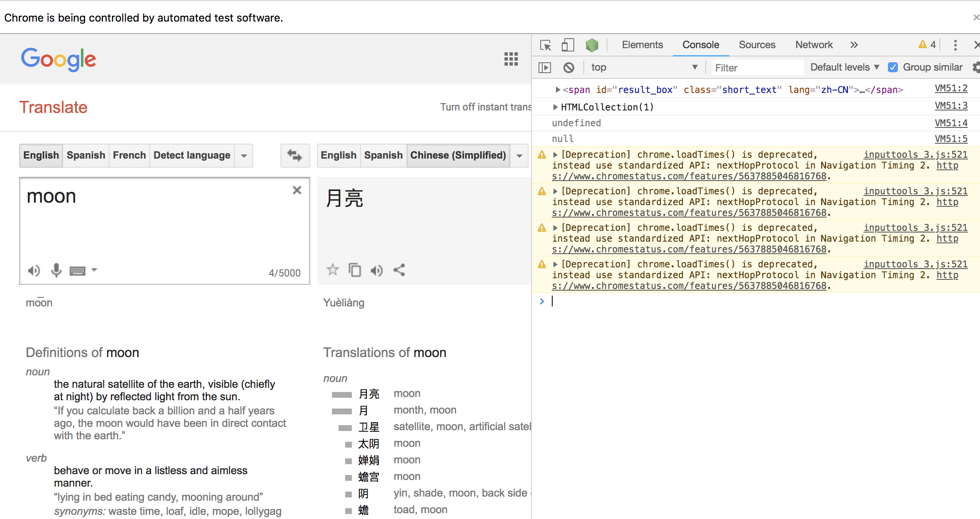Image resolution: width=980 pixels, height=519 pixels.
Task: Select Spanish as source language
Action: pyautogui.click(x=86, y=155)
